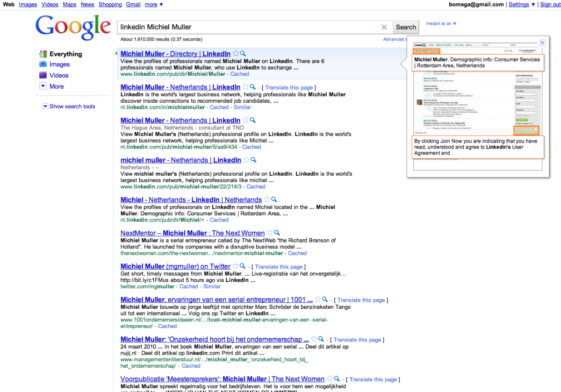Click the bomega@gmail.com account label
The height and width of the screenshot is (392, 561).
tap(476, 4)
